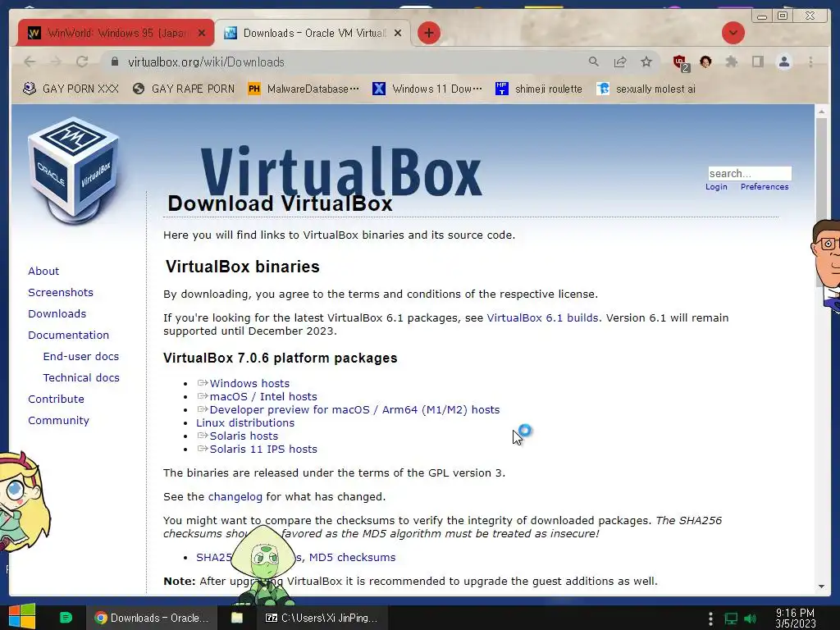Image resolution: width=840 pixels, height=630 pixels.
Task: Switch to the Chrome Downloads – Oracle taskbar button
Action: pyautogui.click(x=152, y=619)
